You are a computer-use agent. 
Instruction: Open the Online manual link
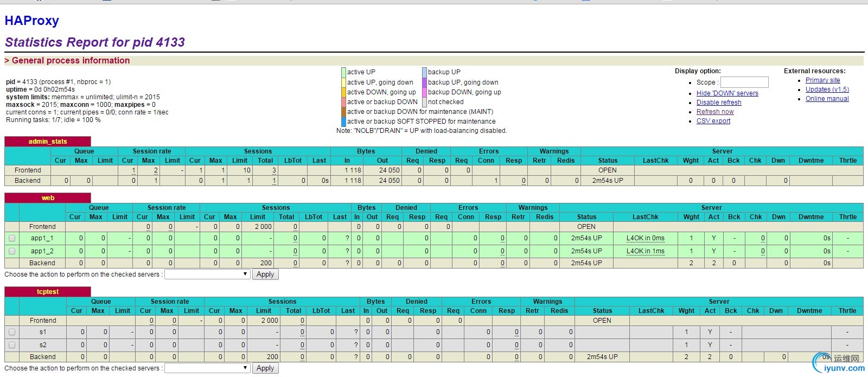827,99
